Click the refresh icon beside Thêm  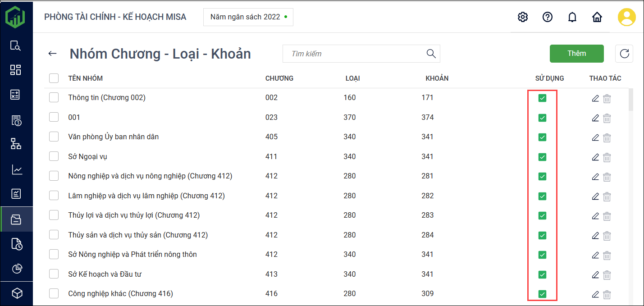click(624, 54)
